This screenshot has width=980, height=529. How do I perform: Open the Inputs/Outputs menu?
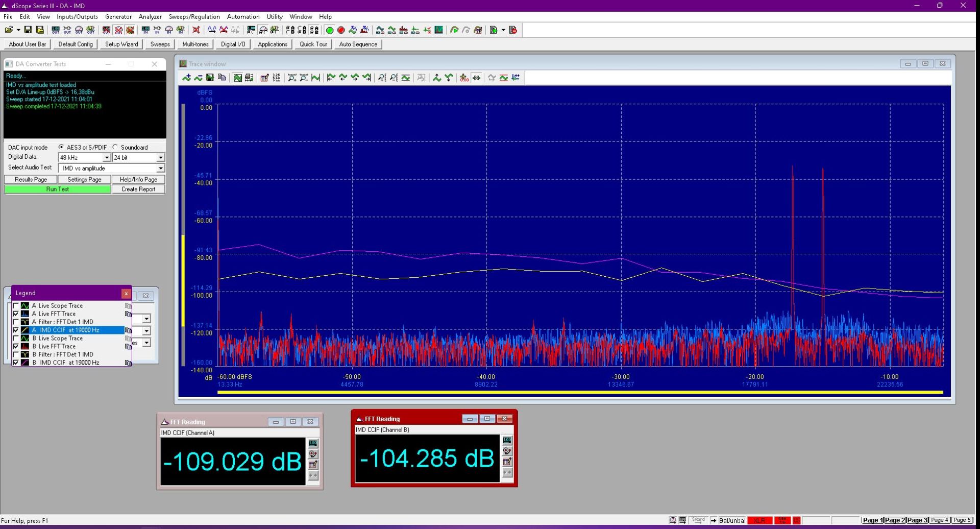[77, 17]
